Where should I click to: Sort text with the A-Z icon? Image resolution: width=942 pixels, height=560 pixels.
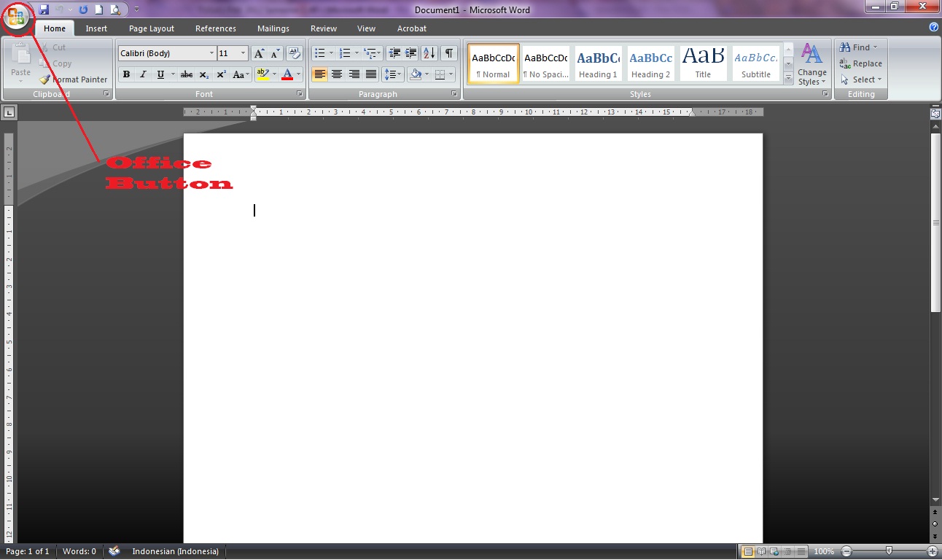click(x=429, y=53)
